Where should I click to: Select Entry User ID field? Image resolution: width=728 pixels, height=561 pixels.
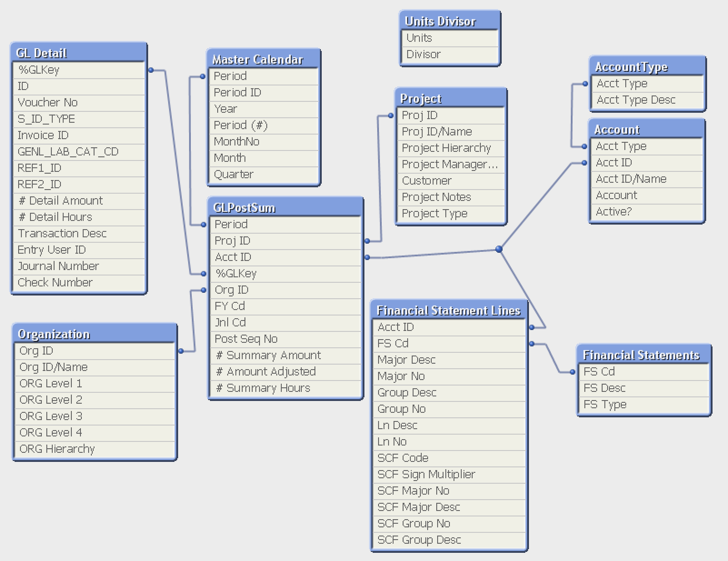click(x=78, y=250)
